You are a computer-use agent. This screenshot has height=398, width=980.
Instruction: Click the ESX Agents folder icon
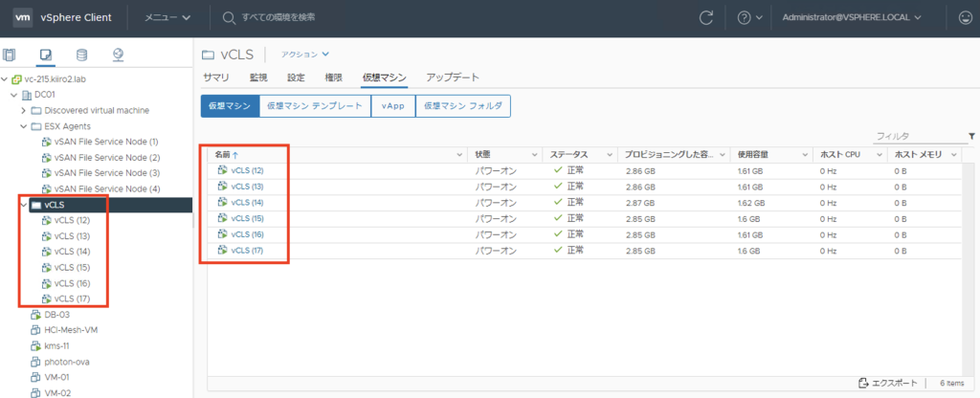click(36, 126)
